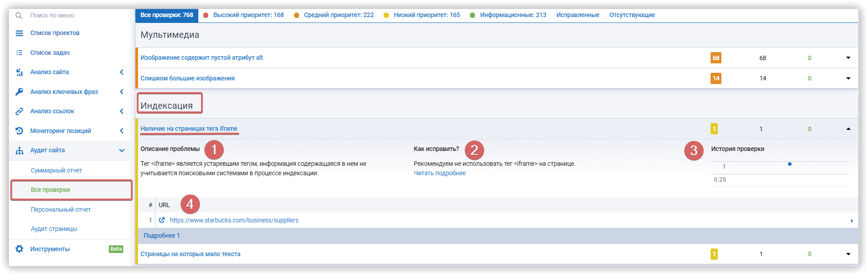Click the Как исправить? heading

pyautogui.click(x=436, y=149)
